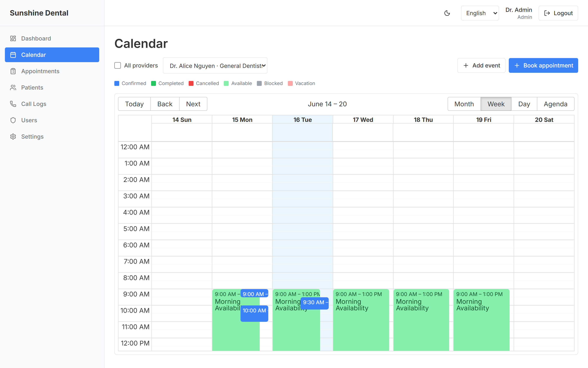The image size is (588, 368).
Task: Open Tuesday's 9:30 AM blue appointment
Action: 315,303
